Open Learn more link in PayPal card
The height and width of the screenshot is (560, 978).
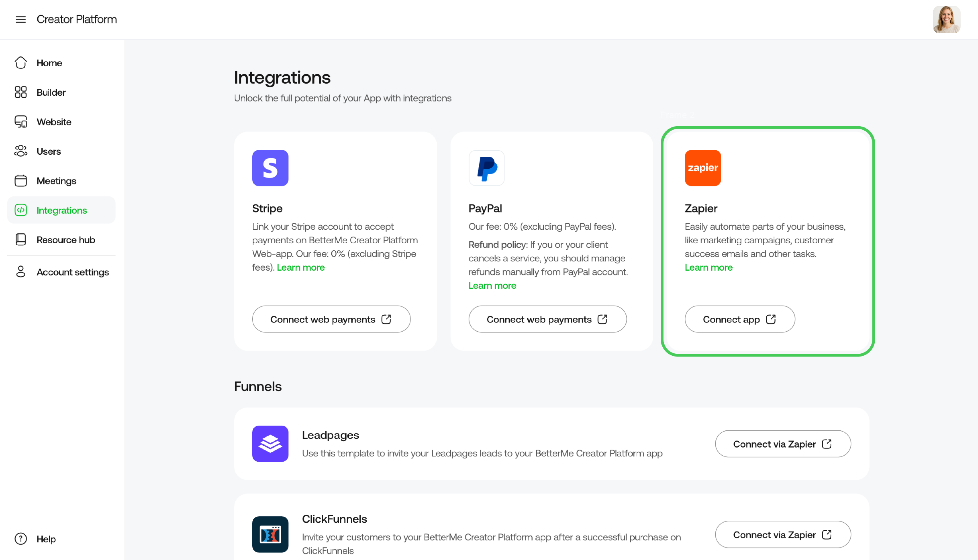tap(492, 285)
